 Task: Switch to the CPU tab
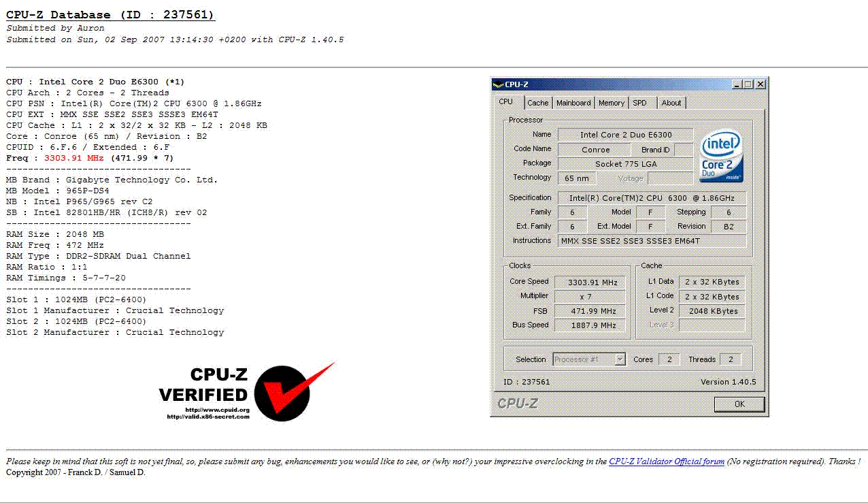(506, 102)
